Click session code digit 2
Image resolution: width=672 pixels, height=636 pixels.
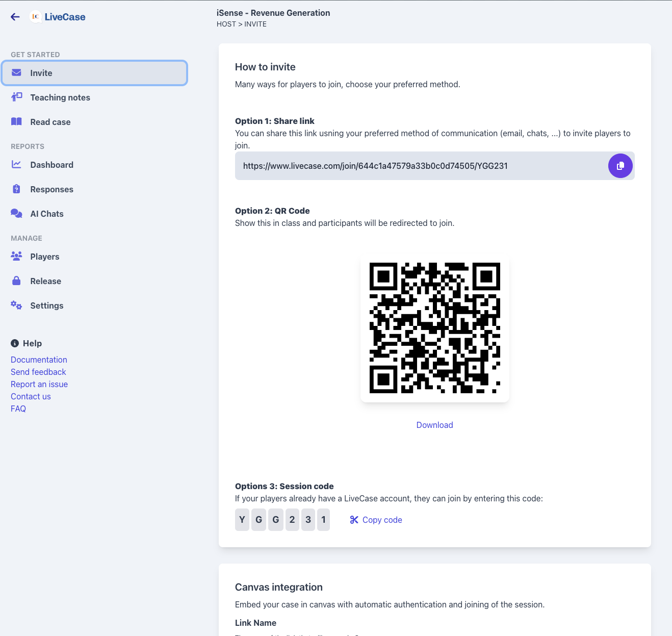(x=292, y=520)
